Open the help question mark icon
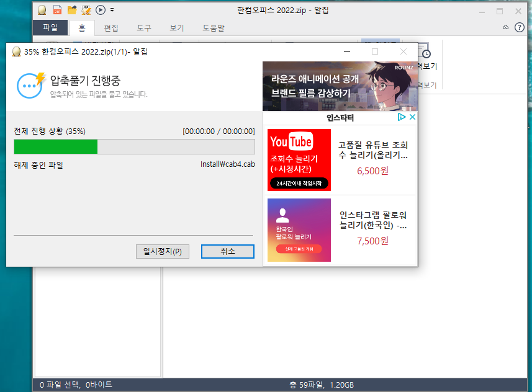Image resolution: width=532 pixels, height=392 pixels. coord(520,27)
